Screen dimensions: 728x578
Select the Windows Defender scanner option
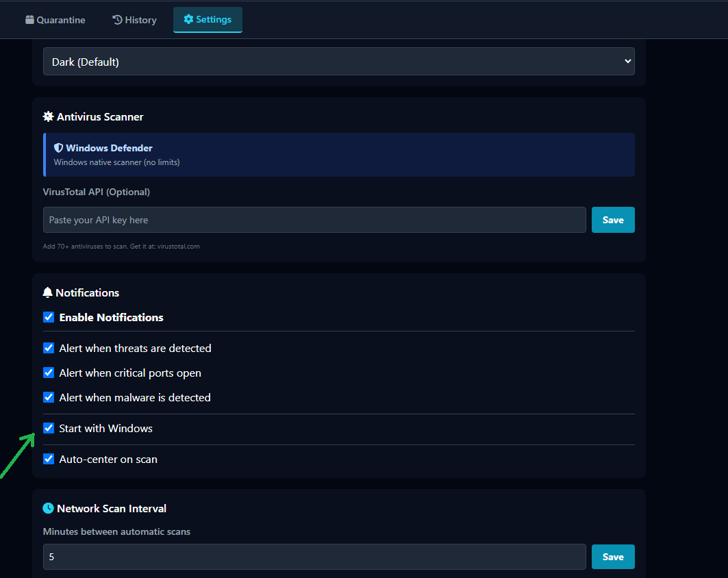pyautogui.click(x=339, y=155)
